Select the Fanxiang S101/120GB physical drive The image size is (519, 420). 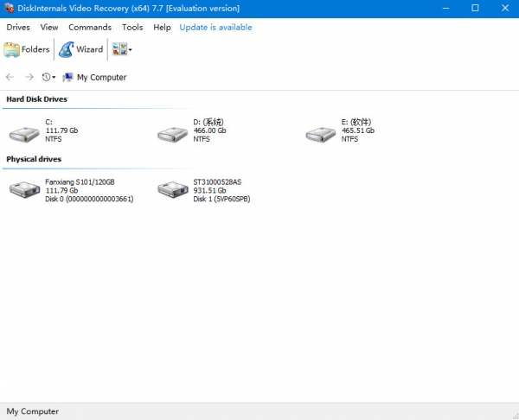point(24,191)
